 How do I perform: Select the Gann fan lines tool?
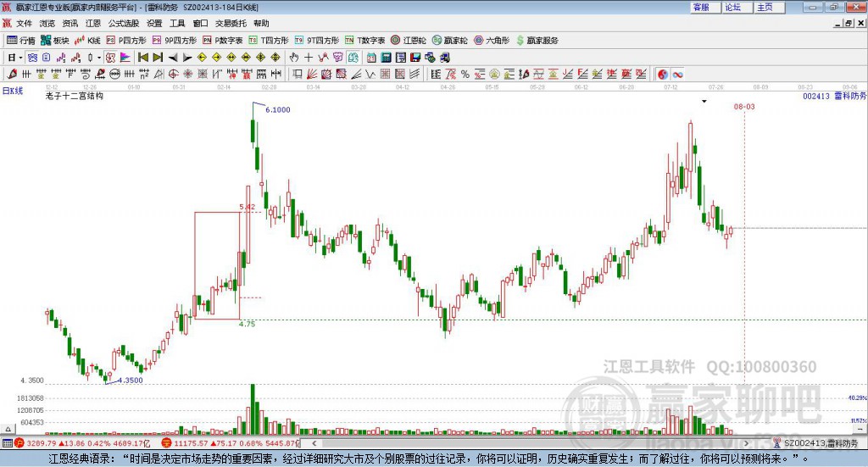point(312,74)
